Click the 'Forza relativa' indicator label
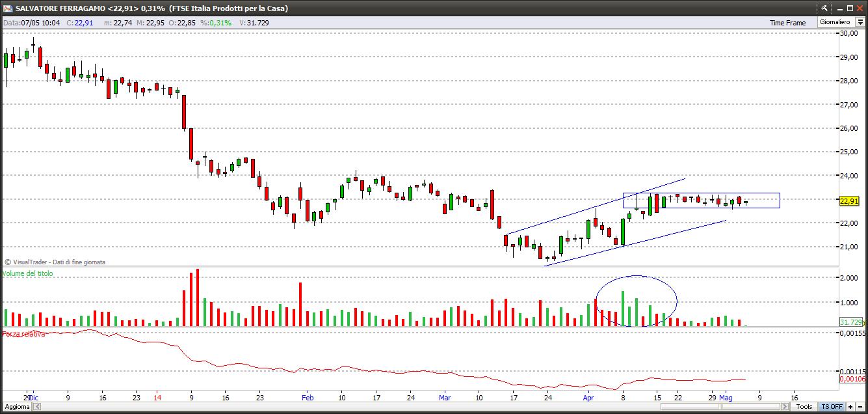Screen dimensions: 868x414 [x=24, y=333]
